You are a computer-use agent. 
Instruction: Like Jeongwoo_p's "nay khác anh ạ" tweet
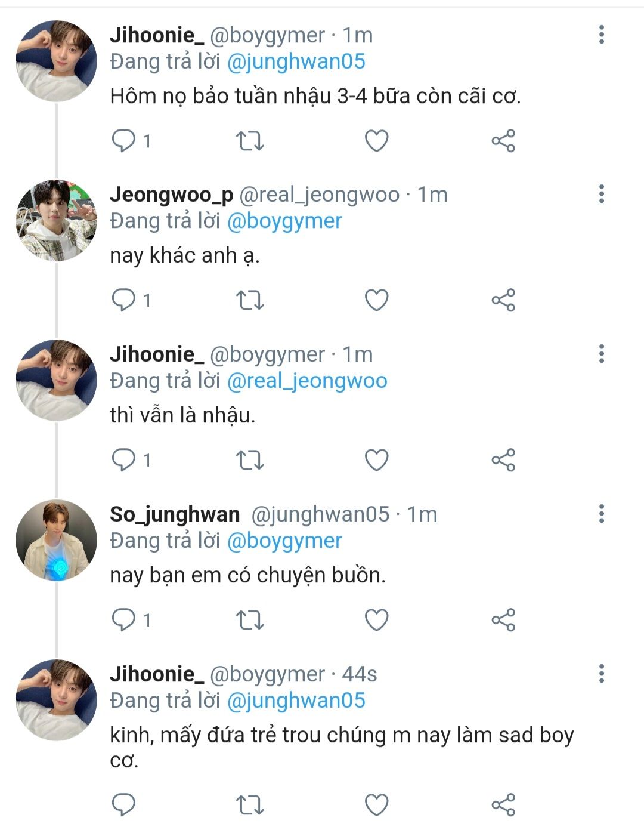tap(376, 300)
